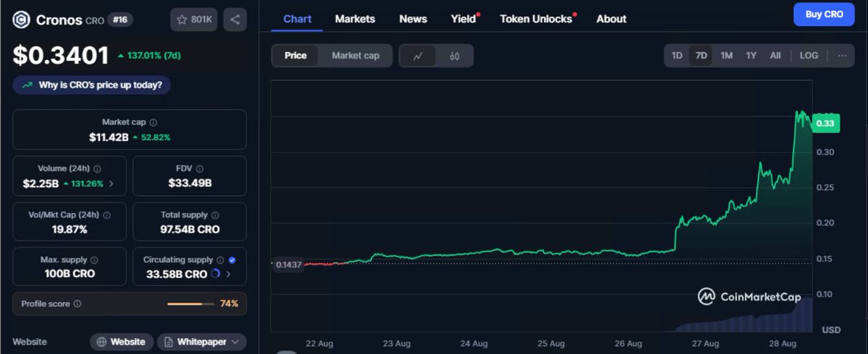Viewport: 868px width, 354px height.
Task: Click the Cronos logo icon
Action: click(x=22, y=20)
